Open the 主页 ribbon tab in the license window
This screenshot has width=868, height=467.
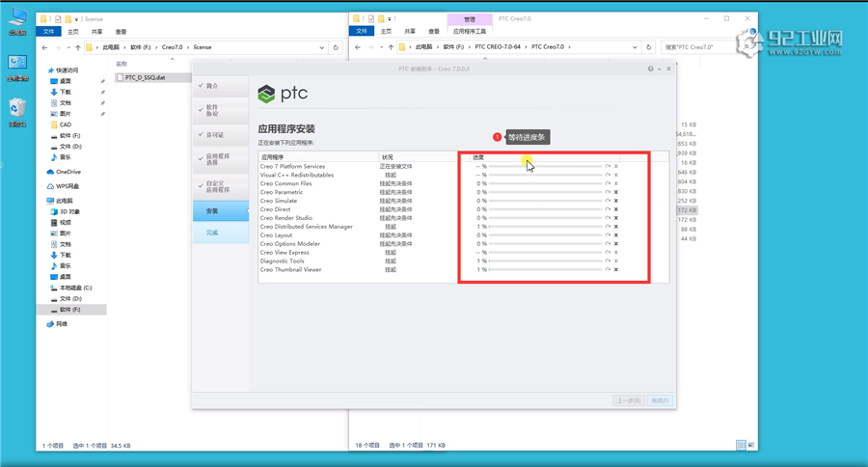[73, 32]
